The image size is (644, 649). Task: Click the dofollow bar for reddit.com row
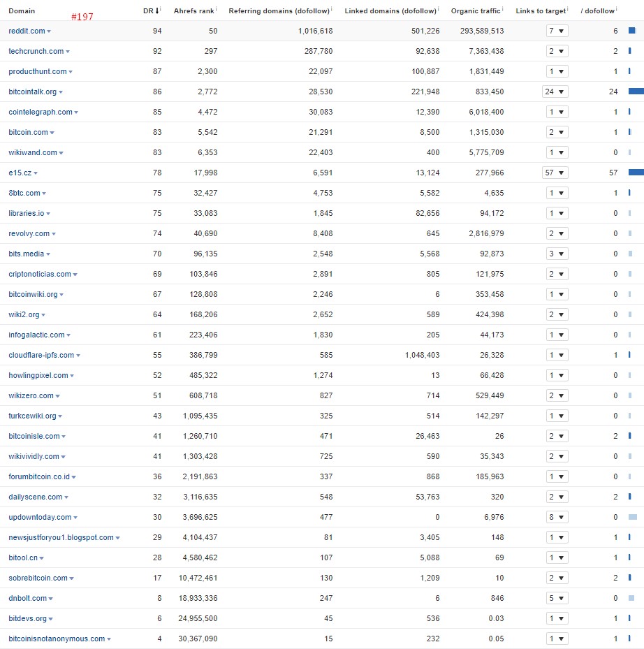(x=632, y=31)
